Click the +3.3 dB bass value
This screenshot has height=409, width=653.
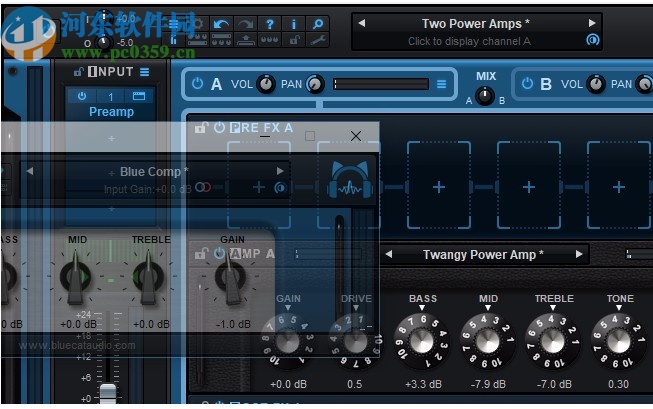(423, 384)
